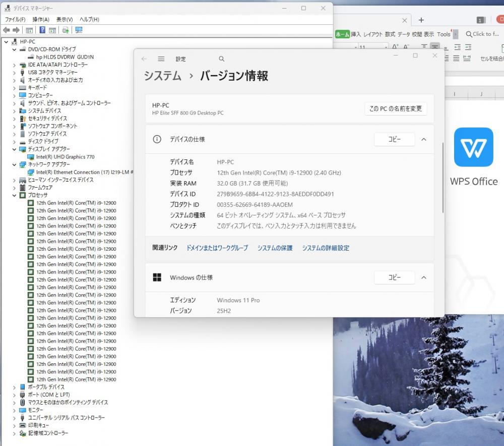Expand IDE ATA/ATAPI コントローラー node
504x446 pixels.
pyautogui.click(x=14, y=65)
